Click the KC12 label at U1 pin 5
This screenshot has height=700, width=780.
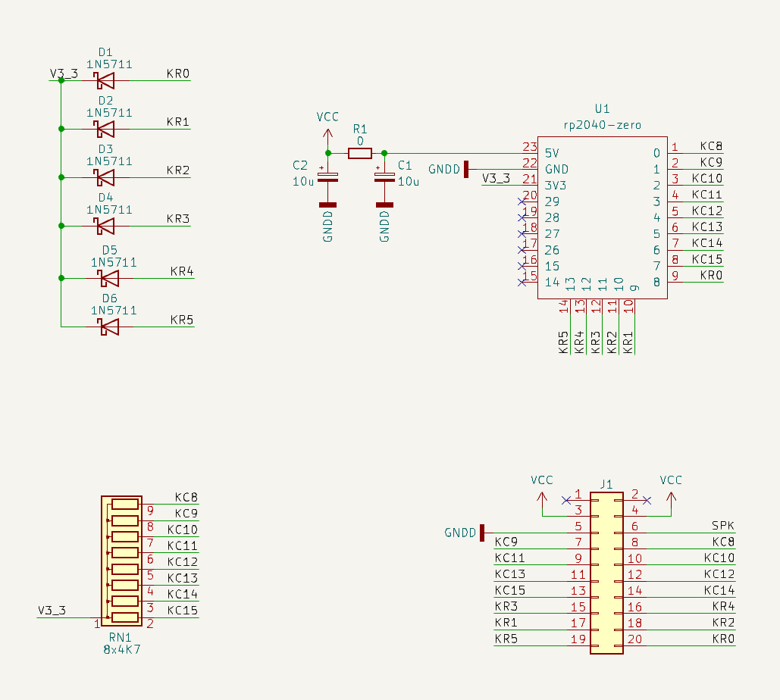tap(707, 211)
